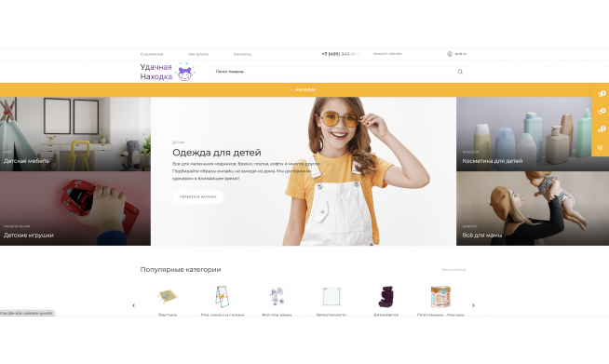
Task: Open the easel category image
Action: (x=223, y=296)
